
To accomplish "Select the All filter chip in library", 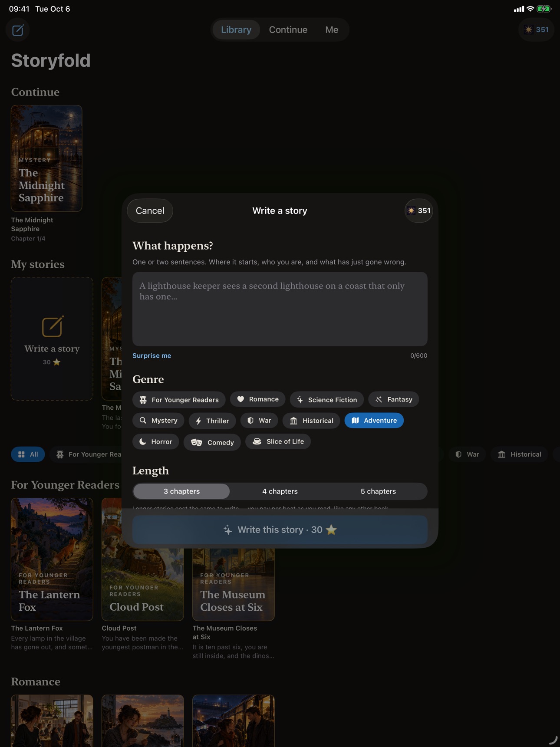I will 28,454.
